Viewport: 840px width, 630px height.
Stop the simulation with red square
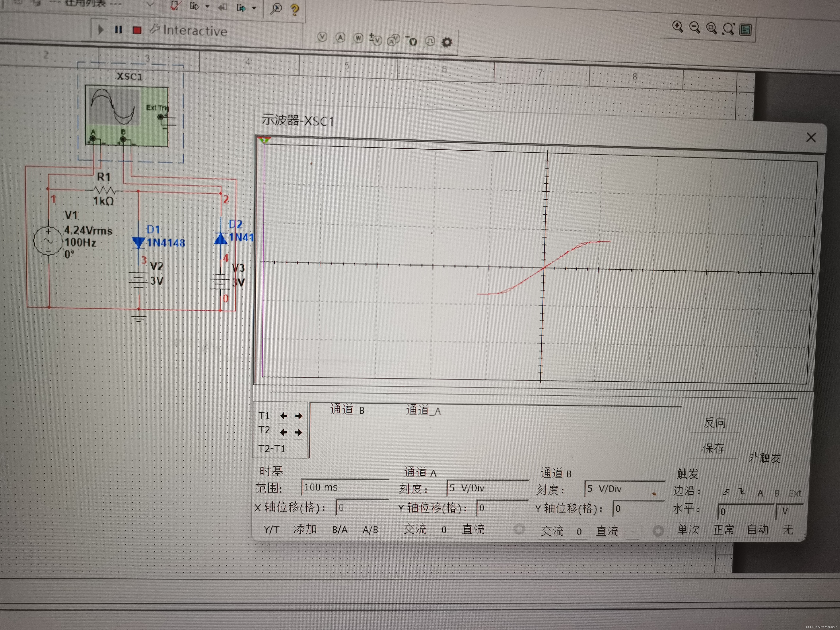[137, 30]
